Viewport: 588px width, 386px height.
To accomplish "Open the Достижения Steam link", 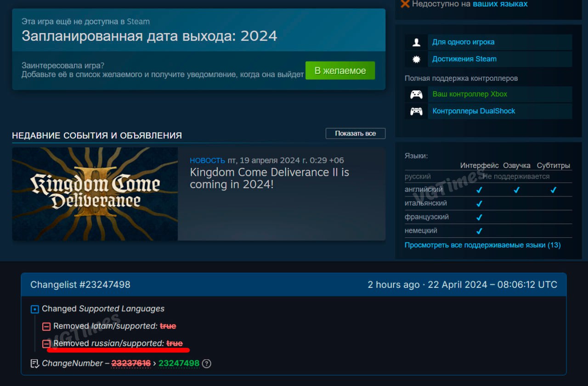I will pyautogui.click(x=464, y=59).
